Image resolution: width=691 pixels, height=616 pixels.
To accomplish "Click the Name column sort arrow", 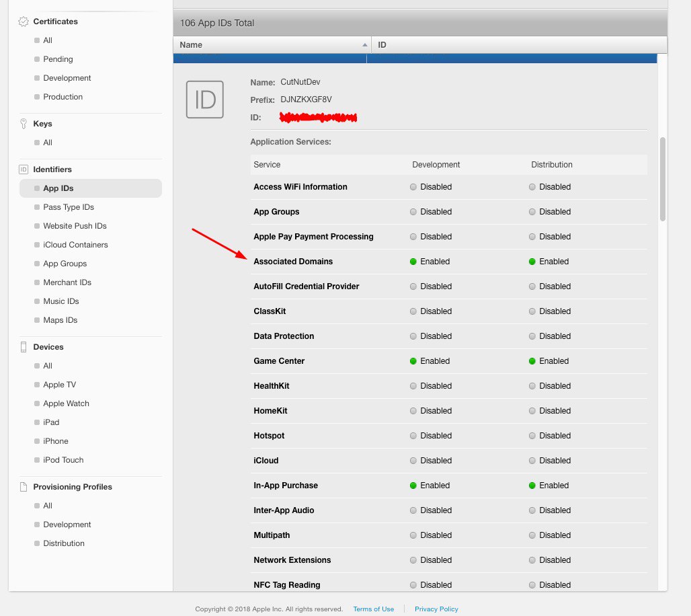I will [365, 45].
